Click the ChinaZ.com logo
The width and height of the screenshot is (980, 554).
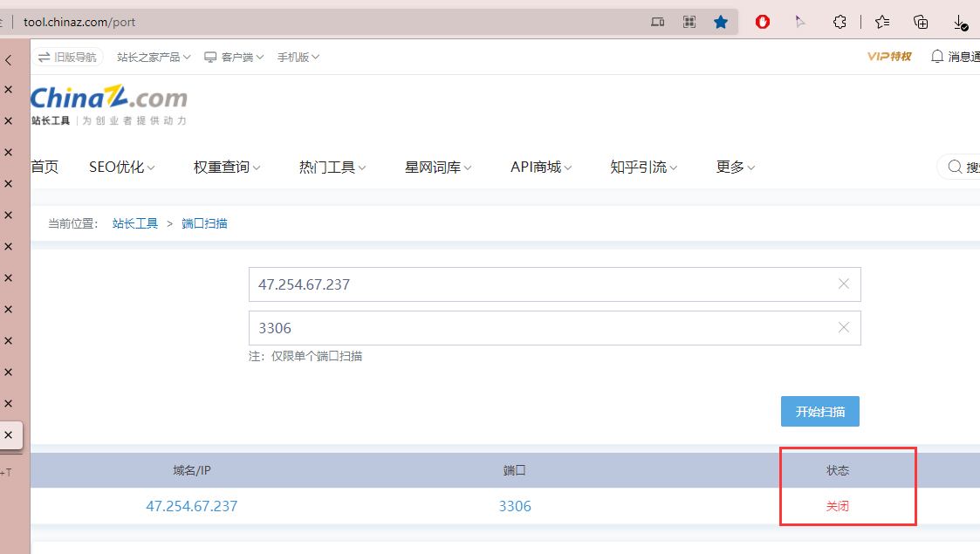109,105
